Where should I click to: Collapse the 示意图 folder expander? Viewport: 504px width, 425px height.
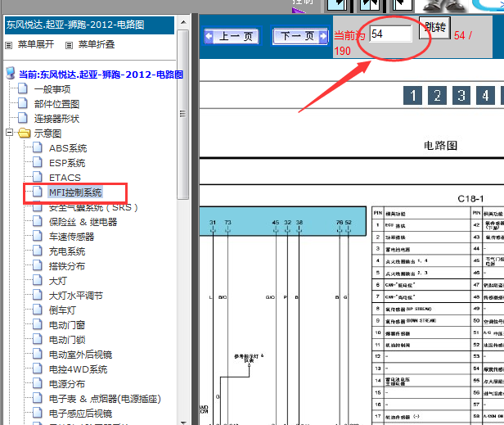click(x=10, y=132)
